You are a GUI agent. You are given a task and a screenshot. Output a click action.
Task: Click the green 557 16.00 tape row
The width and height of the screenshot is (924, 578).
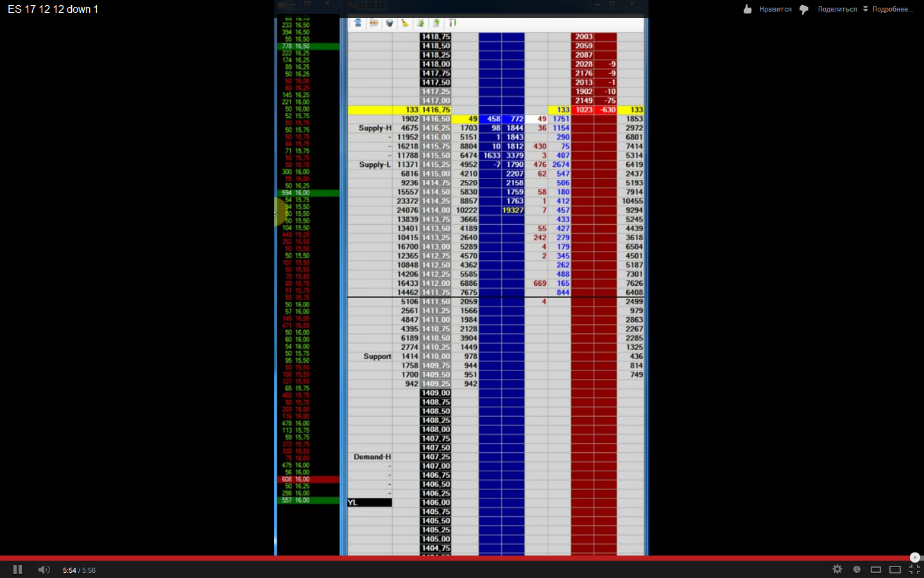pos(308,500)
